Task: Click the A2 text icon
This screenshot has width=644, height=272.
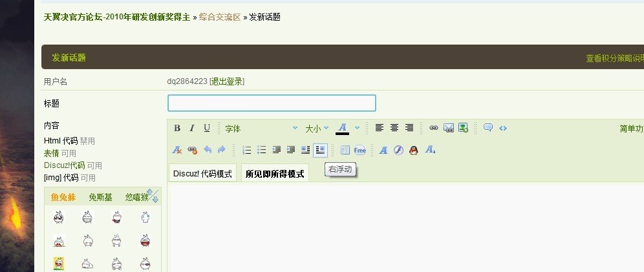Action: 430,150
